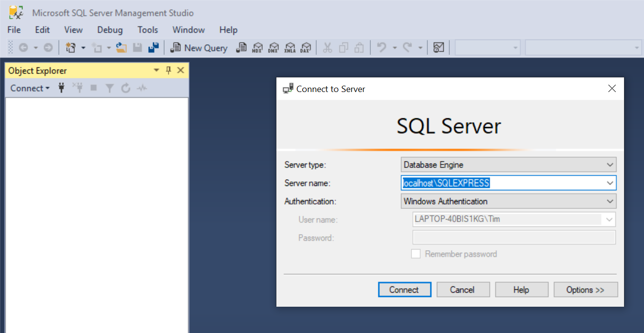The width and height of the screenshot is (644, 333).
Task: Click the DAX query icon
Action: tap(306, 48)
